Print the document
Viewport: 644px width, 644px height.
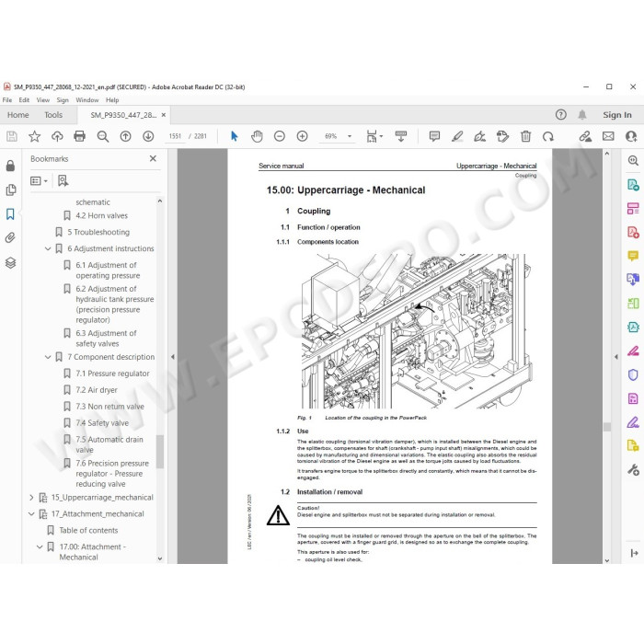tap(80, 136)
